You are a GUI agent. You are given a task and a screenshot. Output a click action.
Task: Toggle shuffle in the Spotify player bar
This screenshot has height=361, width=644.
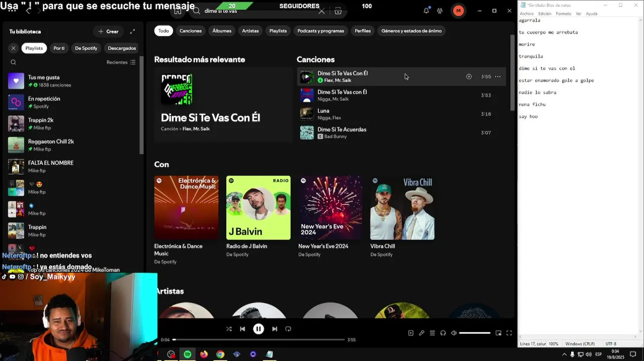coord(229,329)
